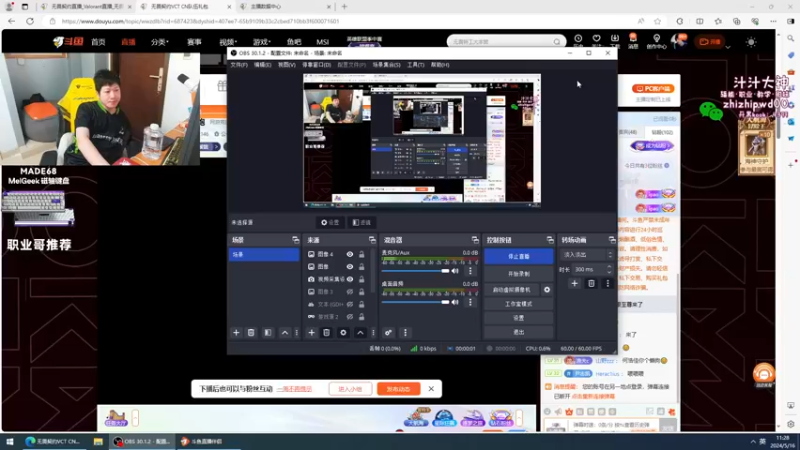Pop out the 场景 dock panel icon

295,240
